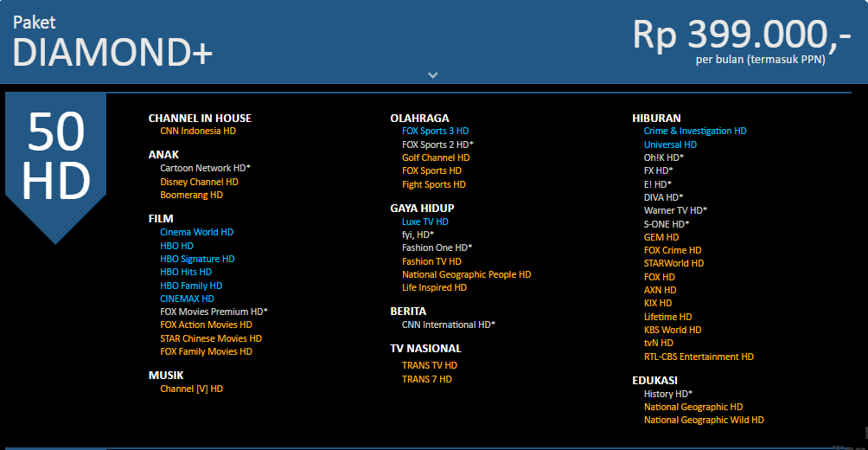Click RTL-CBS Entertainment HD
This screenshot has width=868, height=450.
(x=699, y=357)
